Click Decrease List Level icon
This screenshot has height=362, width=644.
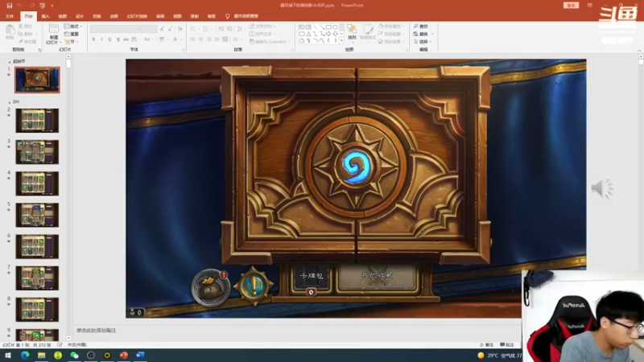pyautogui.click(x=221, y=29)
